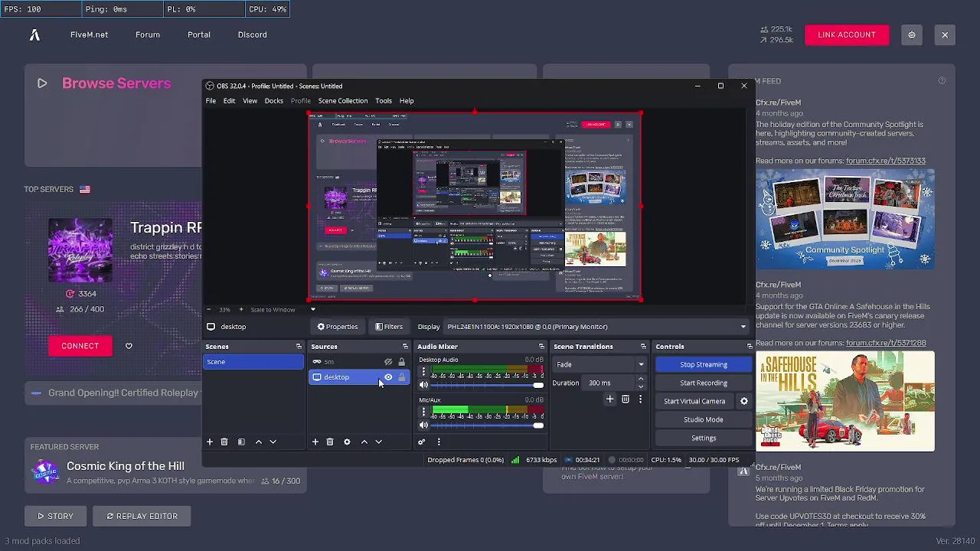Move source down in Sources panel
The image size is (980, 551).
point(378,442)
